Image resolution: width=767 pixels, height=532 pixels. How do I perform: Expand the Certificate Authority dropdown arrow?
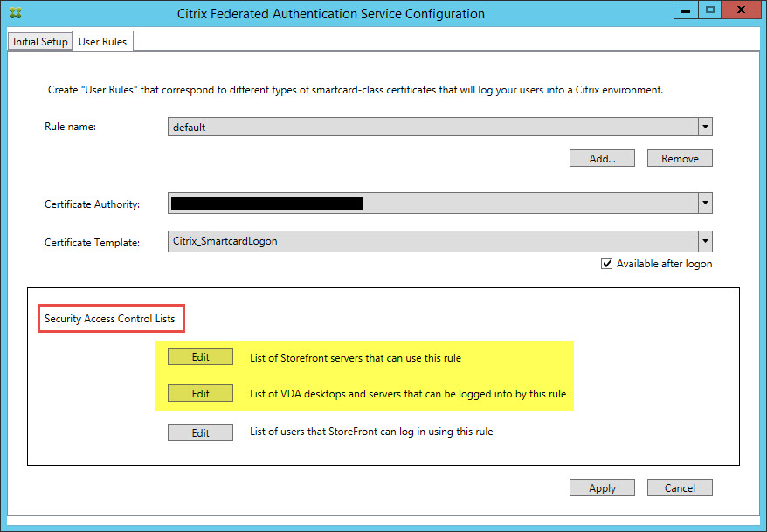pos(705,203)
